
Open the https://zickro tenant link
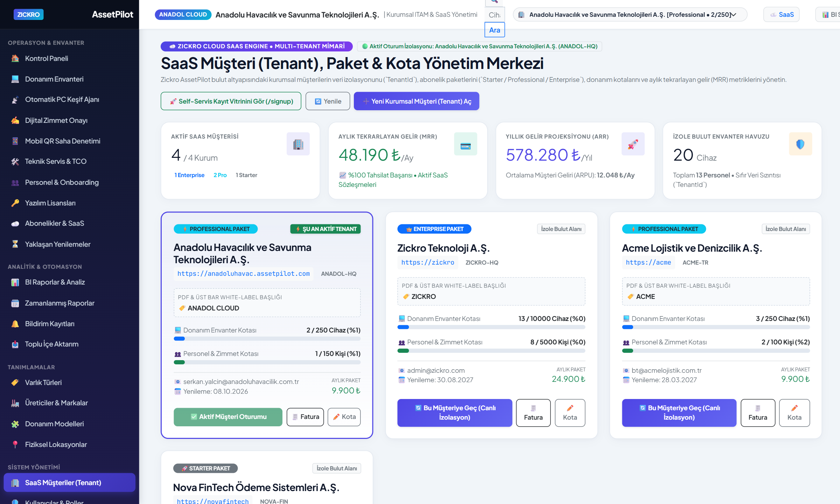[428, 262]
